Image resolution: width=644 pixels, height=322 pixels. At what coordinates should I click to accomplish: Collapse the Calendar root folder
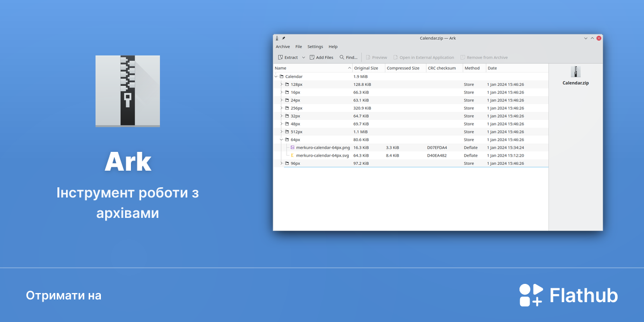(276, 77)
